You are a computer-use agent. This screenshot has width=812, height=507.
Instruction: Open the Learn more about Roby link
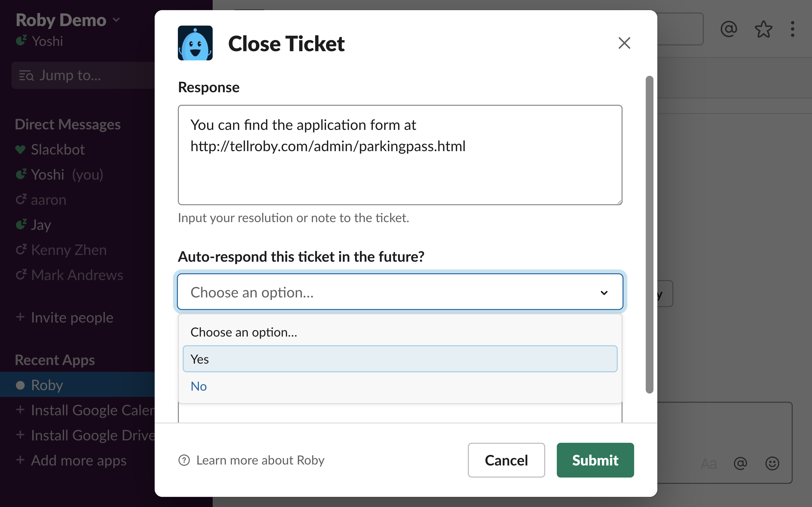click(260, 460)
